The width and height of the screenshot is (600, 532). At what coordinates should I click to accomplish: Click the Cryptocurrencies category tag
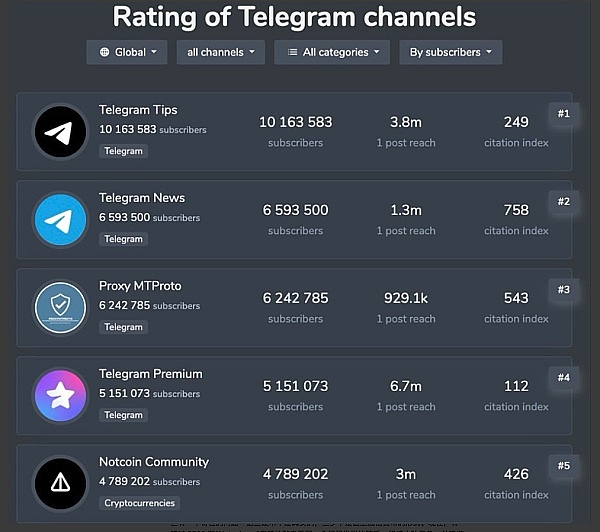point(139,503)
